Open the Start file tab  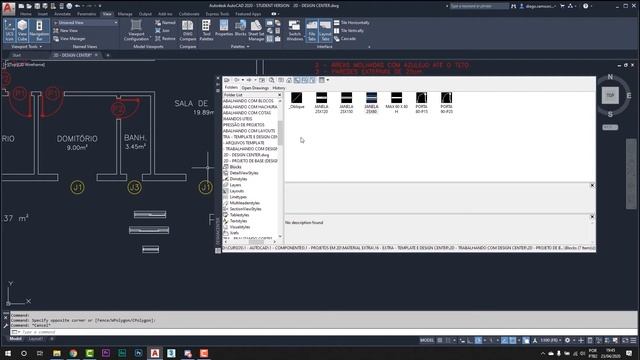click(16, 55)
